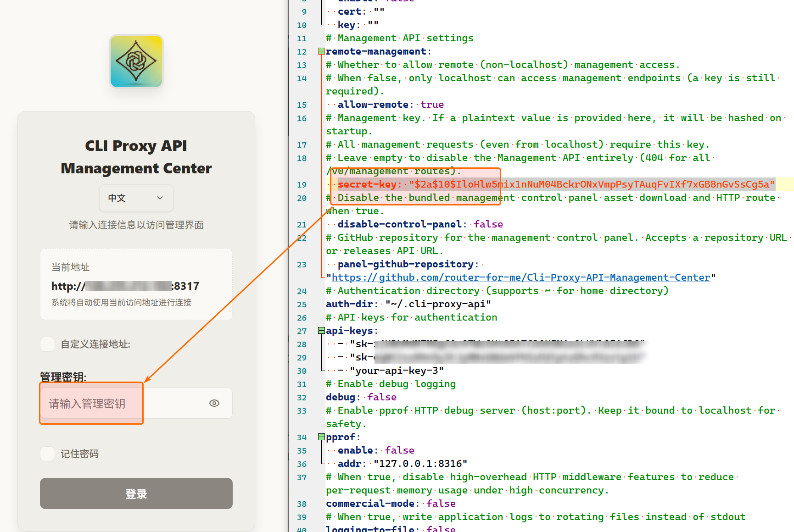Click the enable: false line under pprof
794x532 pixels.
click(x=376, y=450)
